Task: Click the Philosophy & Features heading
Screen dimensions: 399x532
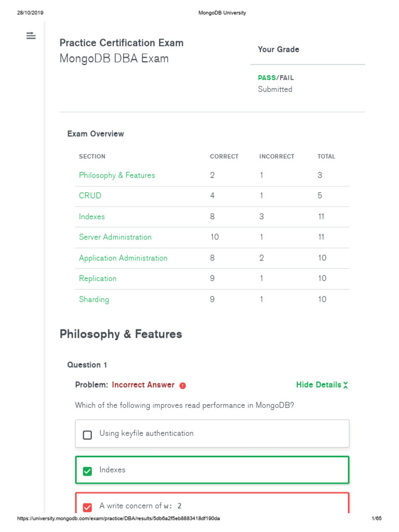Action: (121, 334)
